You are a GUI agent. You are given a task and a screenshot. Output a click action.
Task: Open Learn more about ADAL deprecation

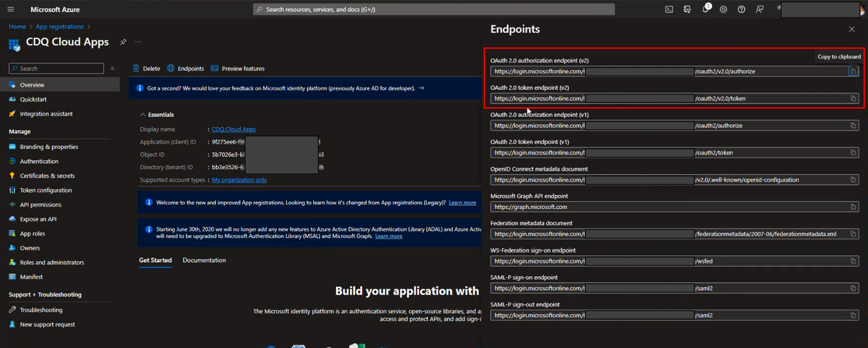tap(388, 236)
